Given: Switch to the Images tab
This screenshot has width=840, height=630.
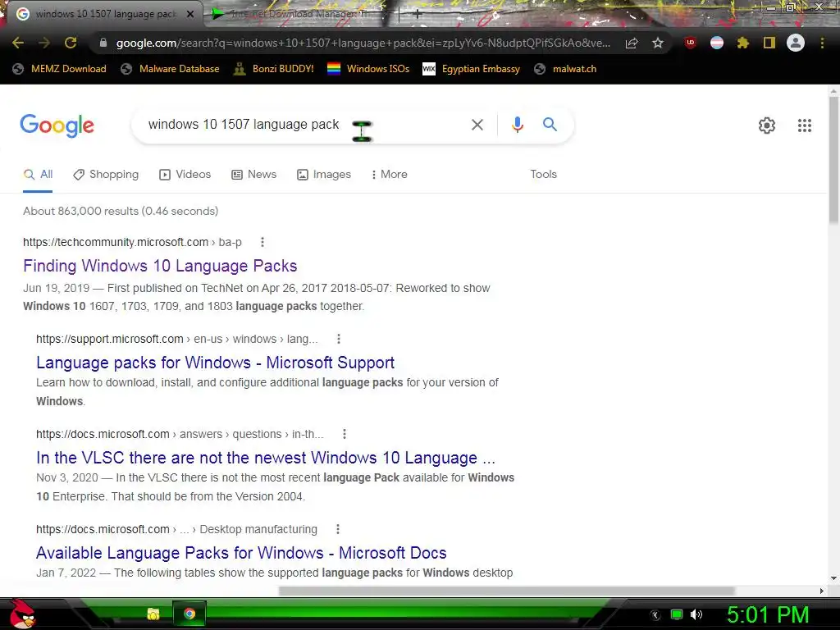Looking at the screenshot, I should [324, 174].
